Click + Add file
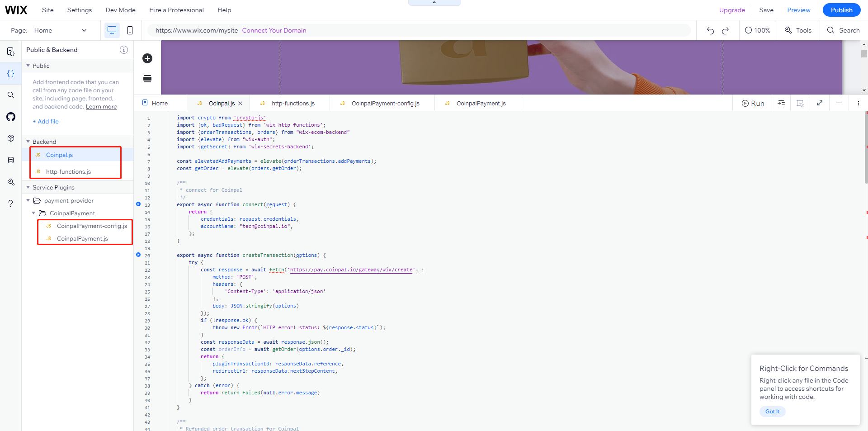Image resolution: width=868 pixels, height=431 pixels. click(x=46, y=121)
